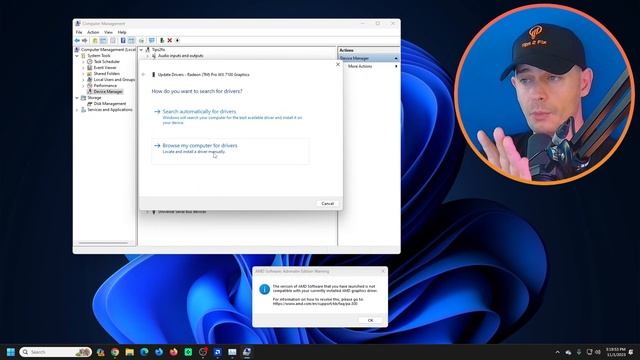640x360 pixels.
Task: Select Event Viewer in the tree
Action: point(105,68)
